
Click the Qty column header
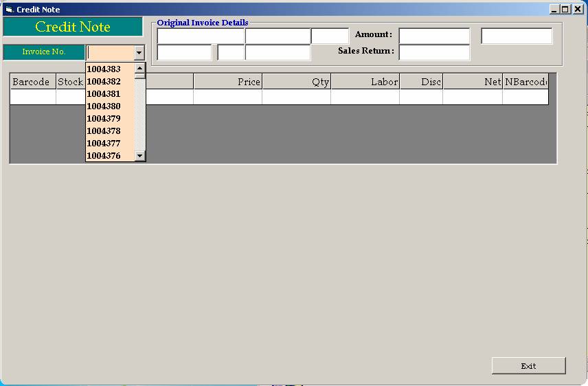(x=296, y=82)
